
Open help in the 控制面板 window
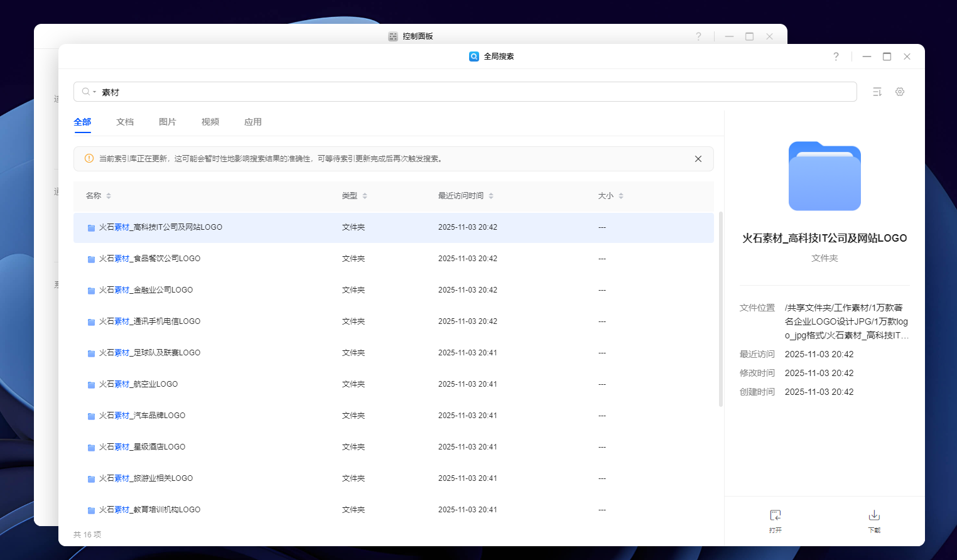[698, 36]
